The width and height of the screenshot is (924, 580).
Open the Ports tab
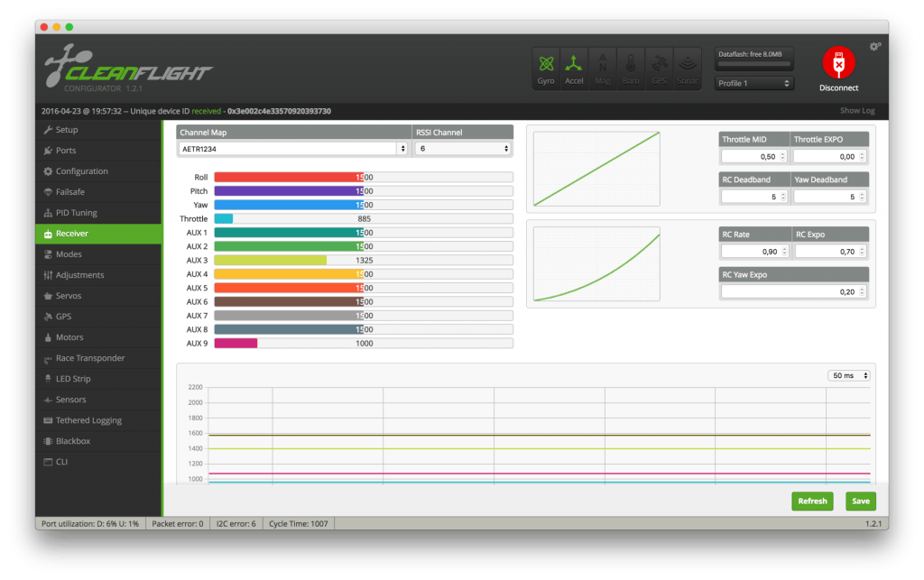coord(98,150)
